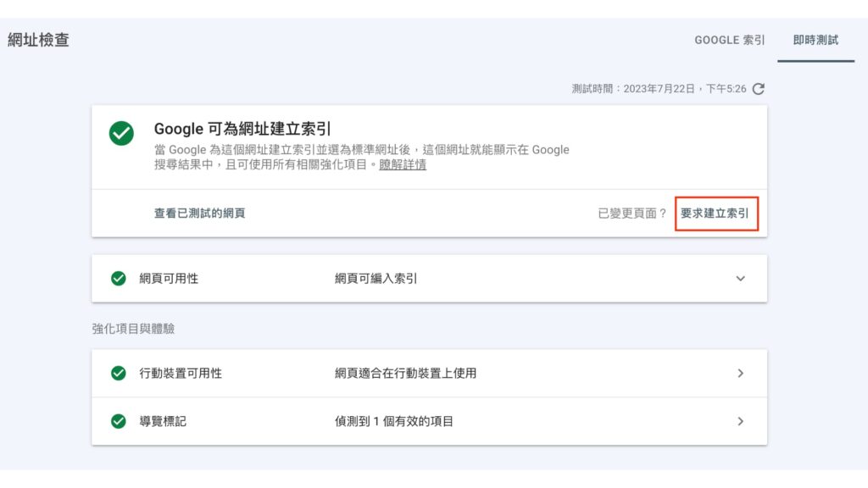
Task: Open 導覽標記 details arrow
Action: pos(740,421)
